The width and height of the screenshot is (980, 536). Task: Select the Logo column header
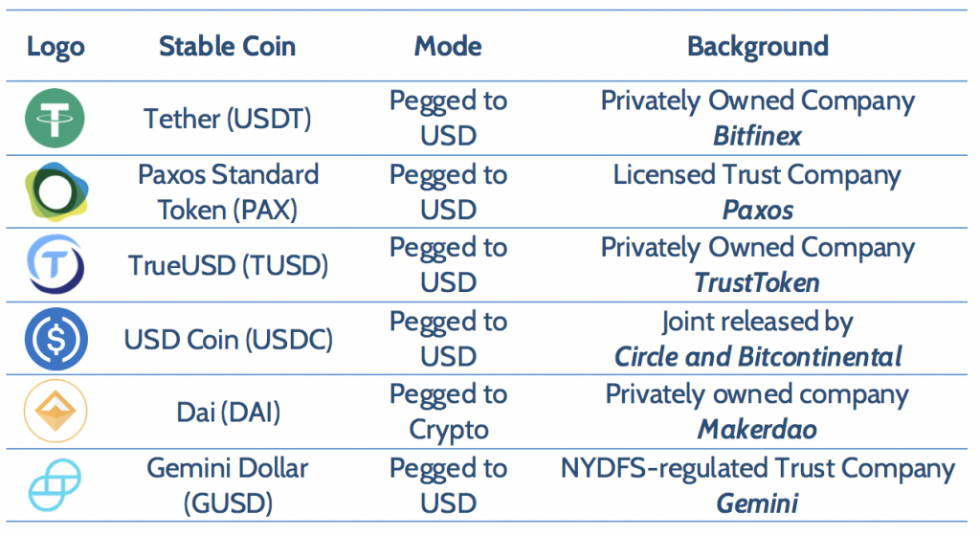coord(56,47)
